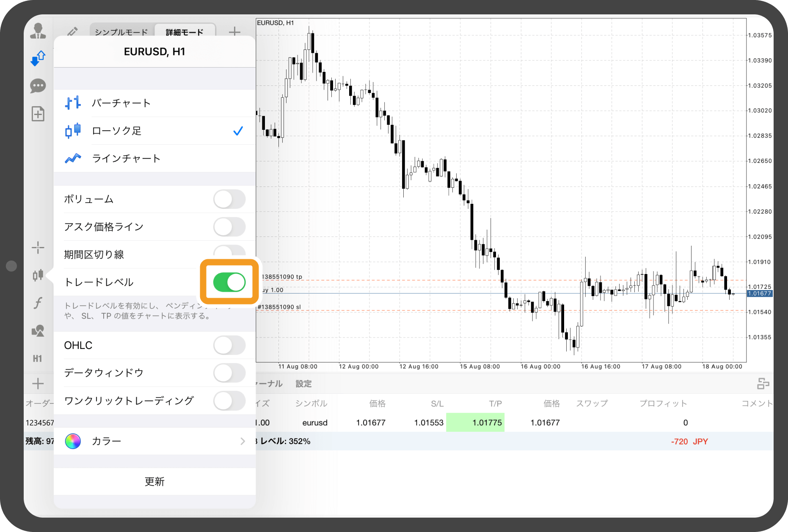The height and width of the screenshot is (532, 788).
Task: Select the crosshair tool in sidebar
Action: tap(38, 247)
